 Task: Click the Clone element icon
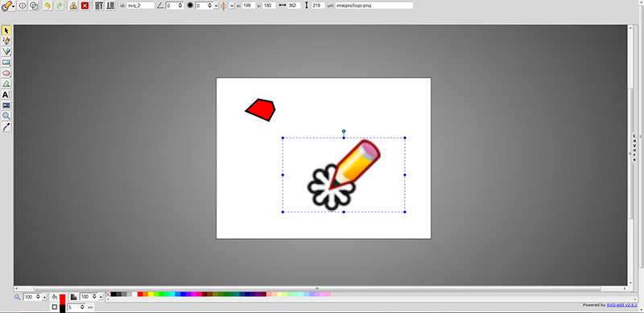[73, 6]
